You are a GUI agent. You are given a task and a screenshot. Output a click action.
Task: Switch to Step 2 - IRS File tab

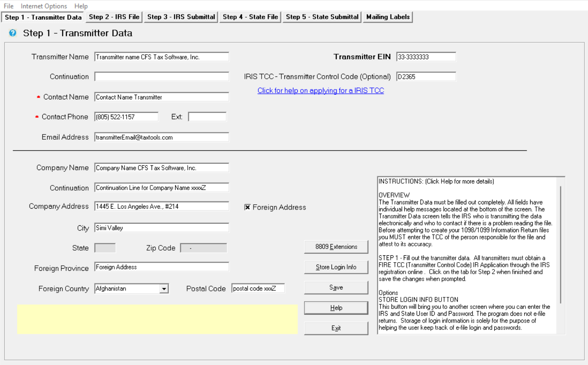point(114,17)
